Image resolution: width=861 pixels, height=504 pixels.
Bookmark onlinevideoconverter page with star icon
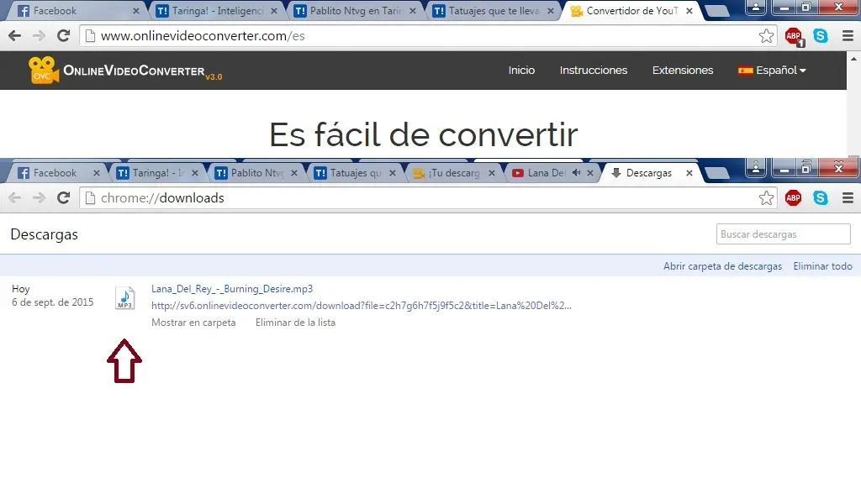click(766, 36)
